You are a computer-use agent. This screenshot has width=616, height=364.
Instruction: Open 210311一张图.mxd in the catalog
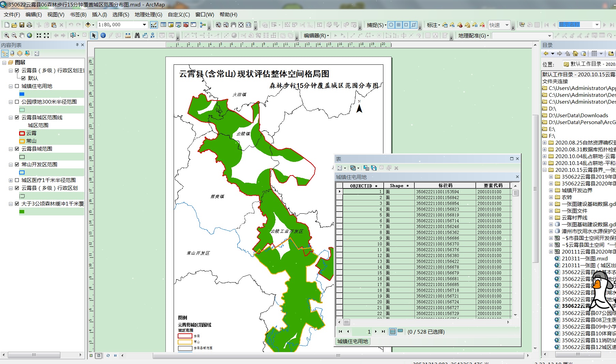(585, 259)
